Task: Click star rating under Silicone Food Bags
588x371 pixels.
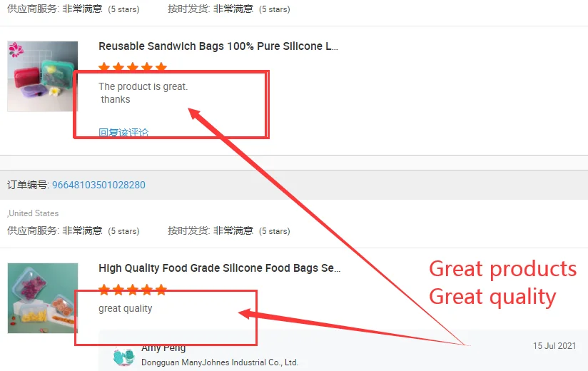Action: 133,289
